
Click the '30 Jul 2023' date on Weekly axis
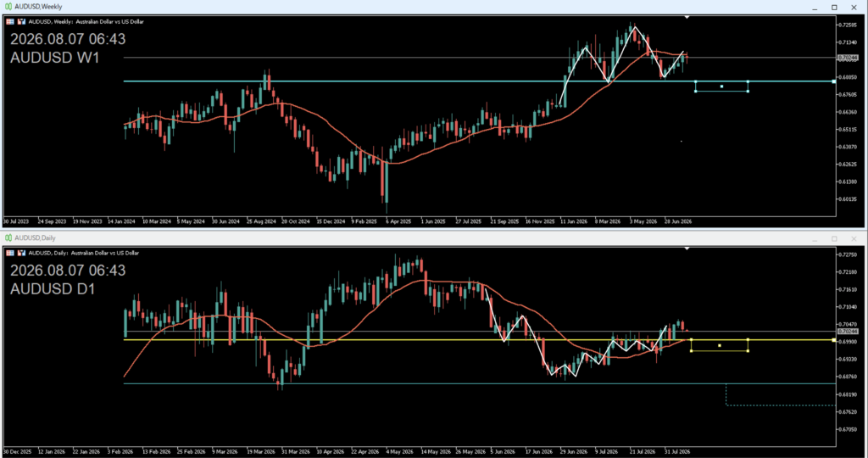coord(16,221)
